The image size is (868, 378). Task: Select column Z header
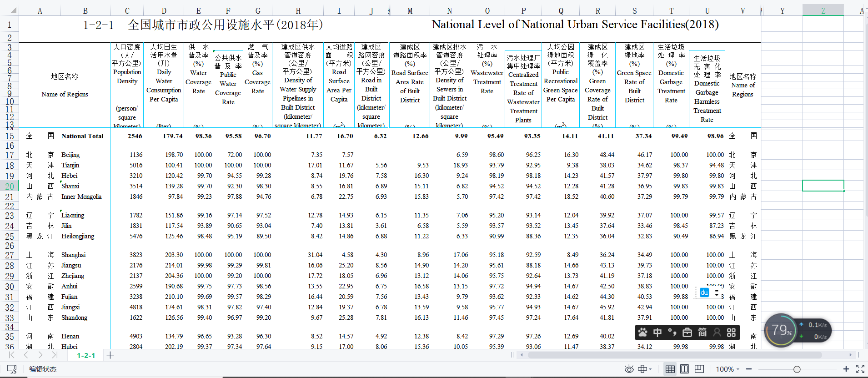click(823, 10)
